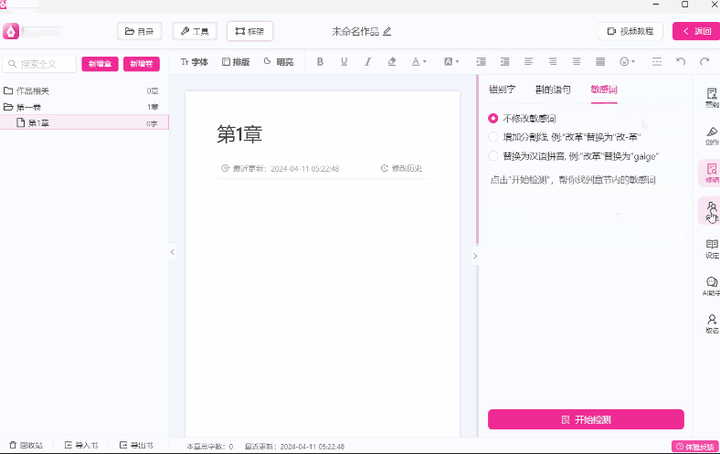Click the 第1章 chapter title heading

(x=239, y=135)
